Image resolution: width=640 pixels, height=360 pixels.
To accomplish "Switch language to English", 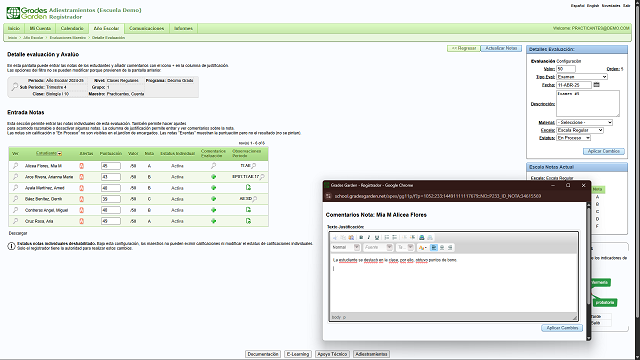I will [x=593, y=6].
